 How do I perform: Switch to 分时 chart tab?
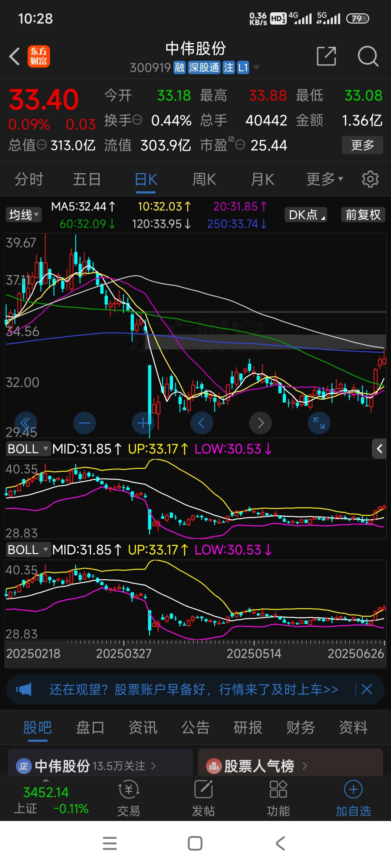click(x=29, y=179)
